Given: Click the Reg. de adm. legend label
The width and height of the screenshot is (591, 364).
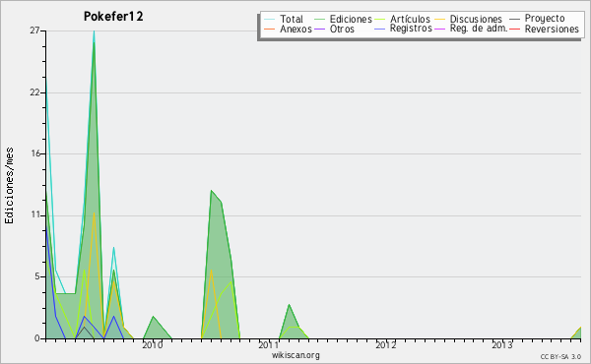Looking at the screenshot, I should click(479, 29).
